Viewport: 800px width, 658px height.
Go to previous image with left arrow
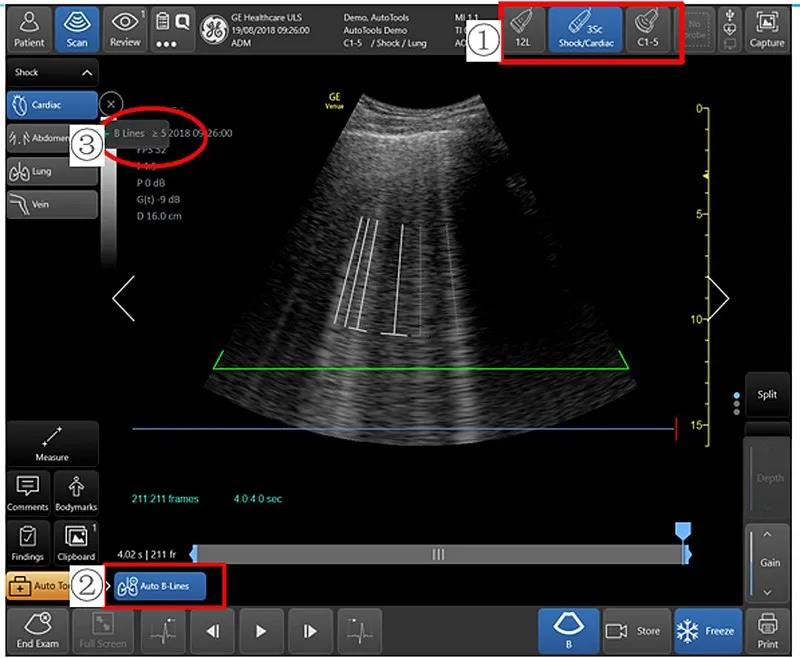pyautogui.click(x=123, y=298)
